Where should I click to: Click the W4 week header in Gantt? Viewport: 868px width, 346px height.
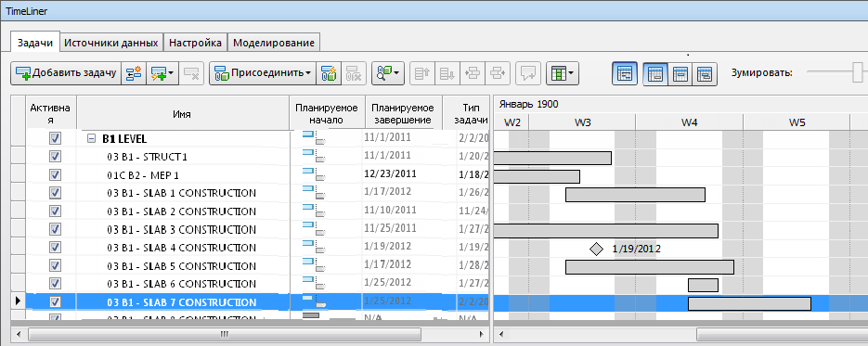[689, 122]
